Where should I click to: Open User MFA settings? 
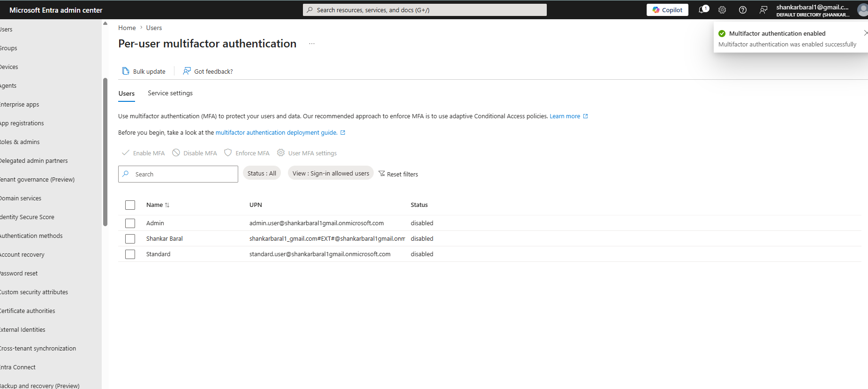point(307,153)
